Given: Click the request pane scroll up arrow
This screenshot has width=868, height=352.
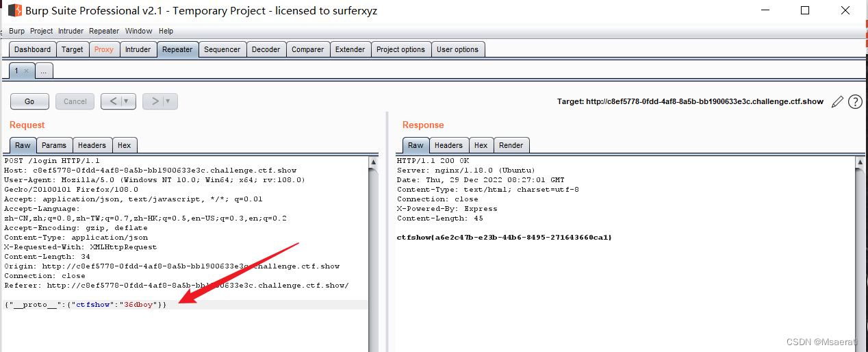Looking at the screenshot, I should pyautogui.click(x=374, y=162).
